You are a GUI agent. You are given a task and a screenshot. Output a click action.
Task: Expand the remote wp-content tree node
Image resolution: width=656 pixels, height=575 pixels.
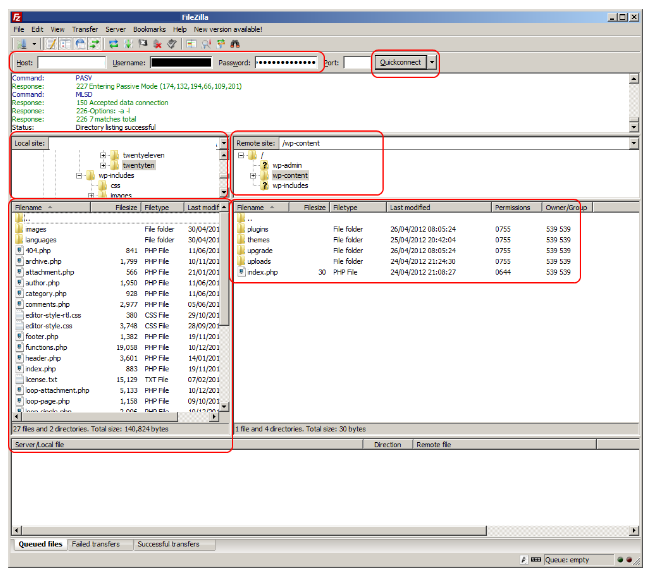click(x=253, y=176)
